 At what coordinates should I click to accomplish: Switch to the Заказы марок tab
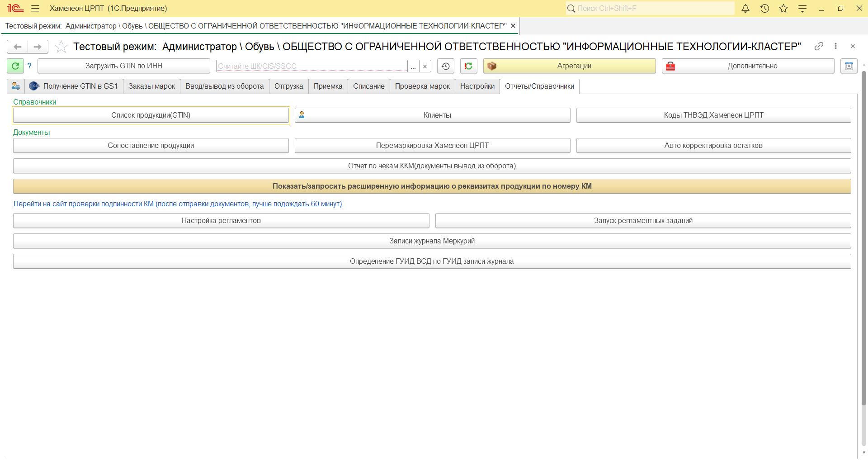click(152, 86)
